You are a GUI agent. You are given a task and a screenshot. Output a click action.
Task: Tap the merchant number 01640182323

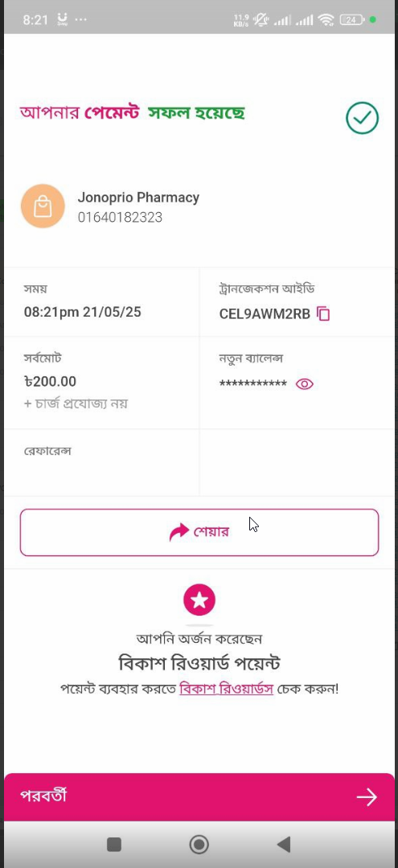click(x=120, y=218)
